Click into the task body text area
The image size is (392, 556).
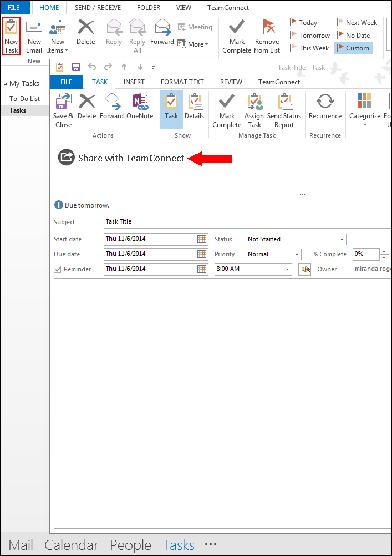(x=222, y=403)
